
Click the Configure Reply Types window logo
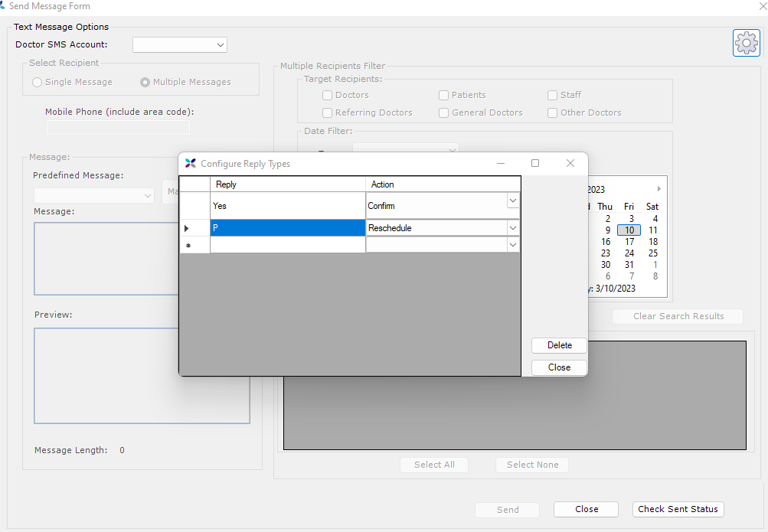191,163
